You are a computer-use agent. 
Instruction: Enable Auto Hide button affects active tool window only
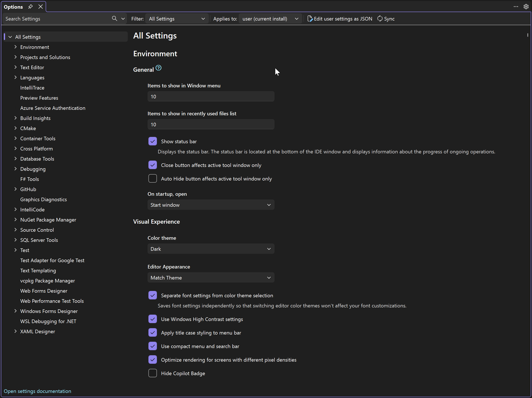(x=152, y=178)
